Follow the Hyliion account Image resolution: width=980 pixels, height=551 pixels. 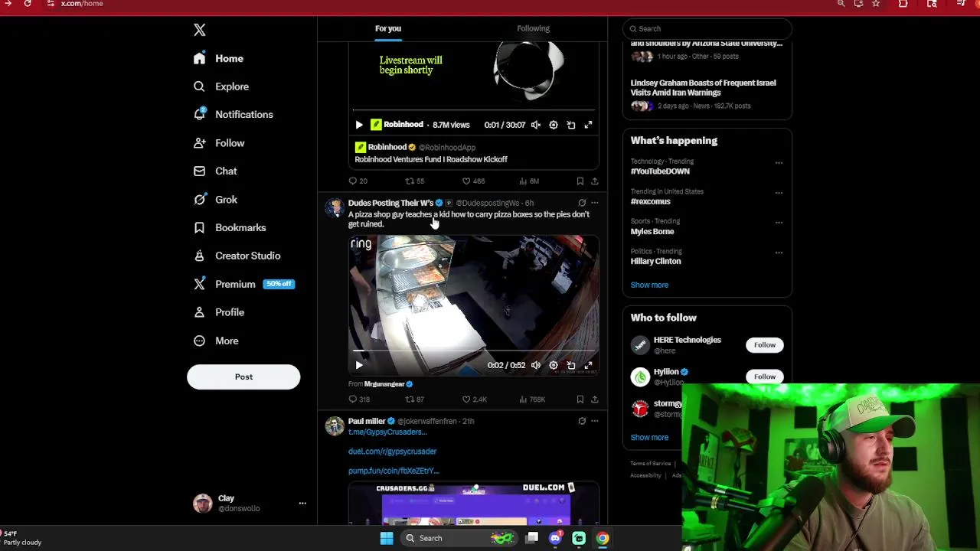coord(764,377)
